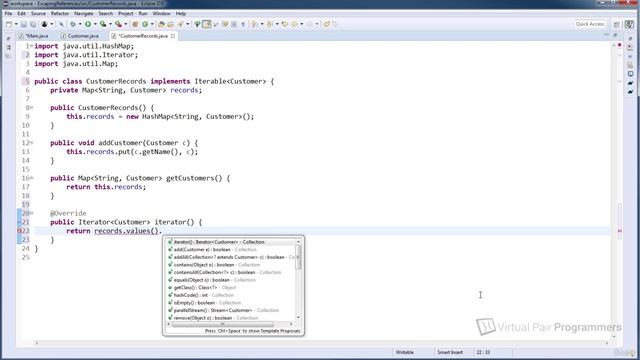Open the New Java Class dropdown arrow
This screenshot has height=360, width=640.
click(152, 24)
